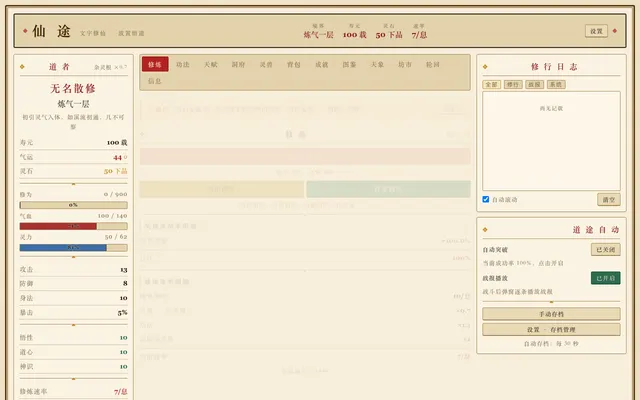Viewport: 640px width, 400px height.
Task: Go to the 灵兽 tab
Action: [266, 64]
